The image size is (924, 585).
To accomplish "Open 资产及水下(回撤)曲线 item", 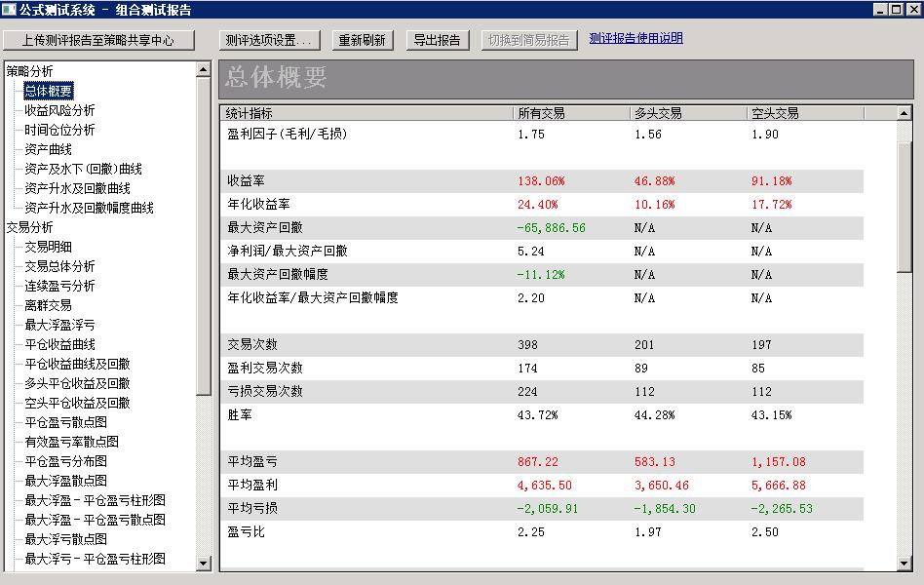I will pos(83,169).
